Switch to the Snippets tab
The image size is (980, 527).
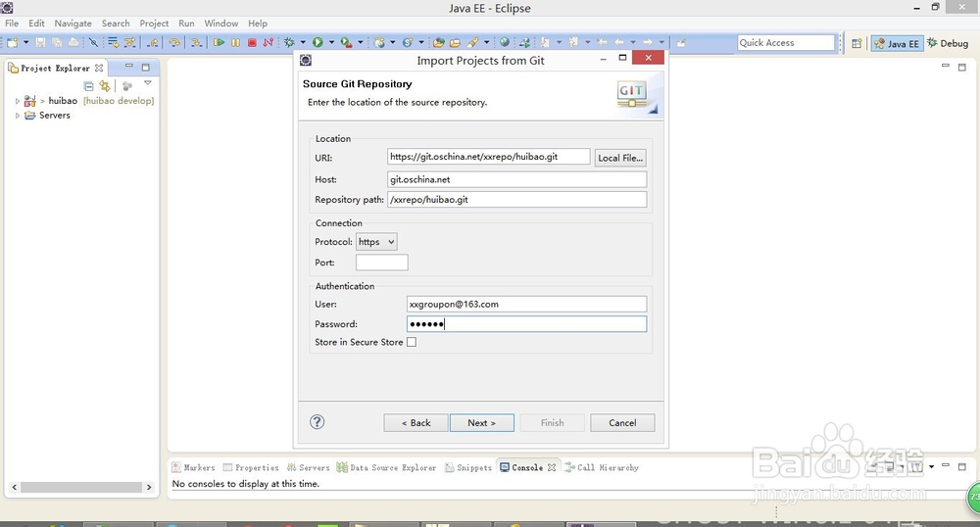[468, 467]
